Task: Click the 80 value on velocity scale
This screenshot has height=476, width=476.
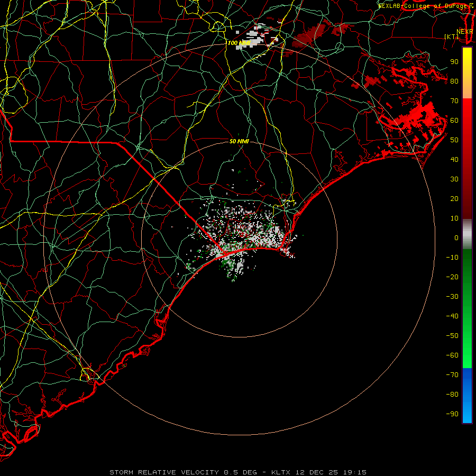Action: tap(454, 81)
